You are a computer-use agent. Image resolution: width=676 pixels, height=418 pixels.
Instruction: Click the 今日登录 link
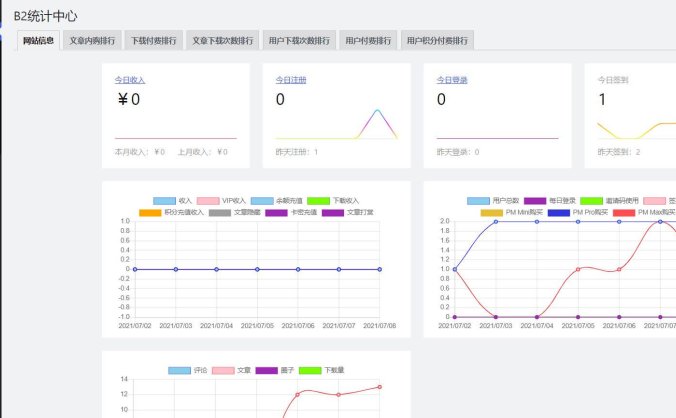452,79
